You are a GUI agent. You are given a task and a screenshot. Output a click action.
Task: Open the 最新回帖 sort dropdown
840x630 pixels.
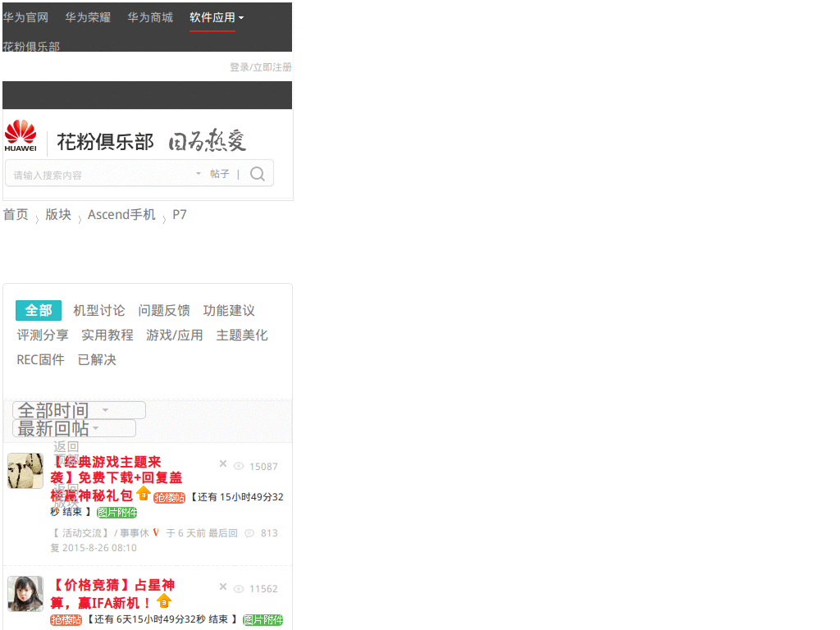pos(74,428)
